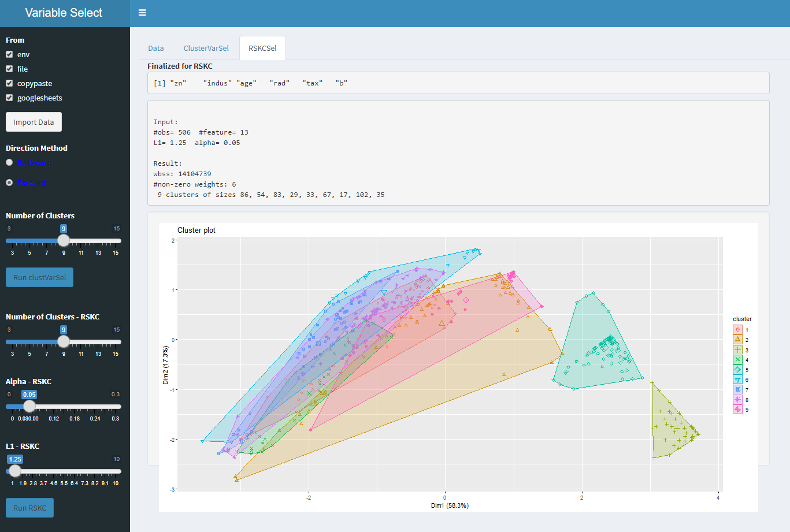Click cluster 1 legend symbol

[x=737, y=330]
